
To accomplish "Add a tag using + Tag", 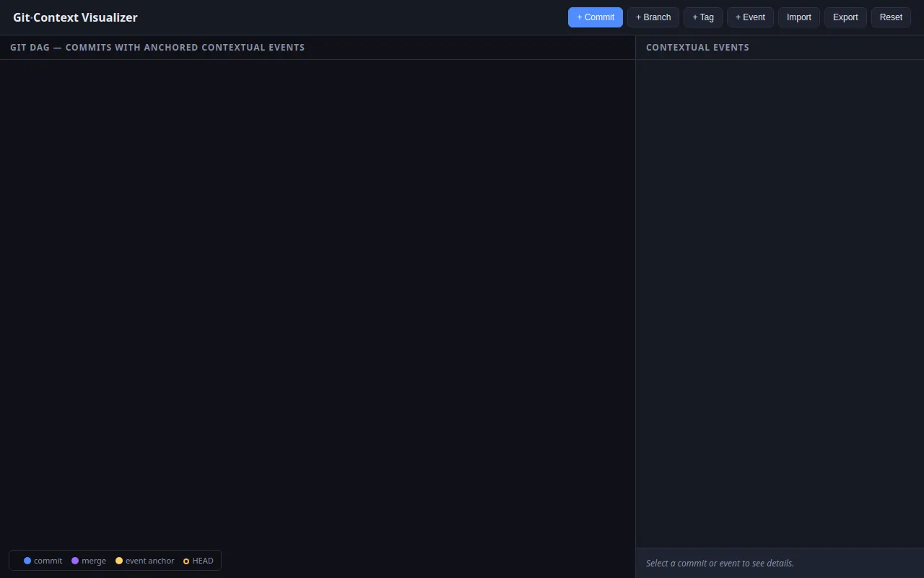I will coord(703,17).
